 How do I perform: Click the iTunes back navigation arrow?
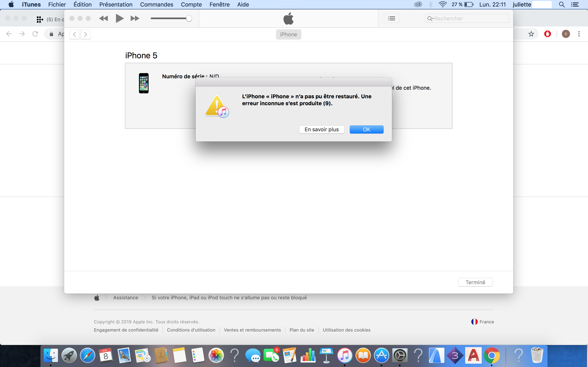pyautogui.click(x=75, y=34)
